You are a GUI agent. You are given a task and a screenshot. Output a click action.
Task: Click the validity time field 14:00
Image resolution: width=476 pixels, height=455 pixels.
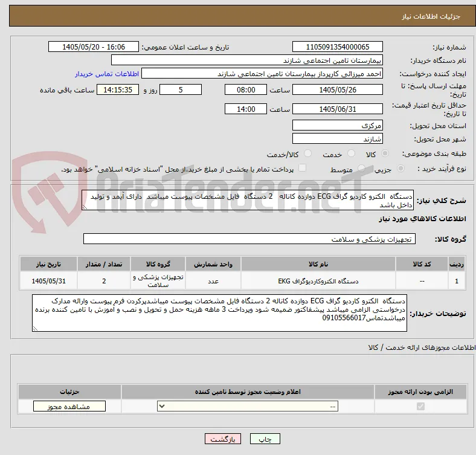point(246,109)
